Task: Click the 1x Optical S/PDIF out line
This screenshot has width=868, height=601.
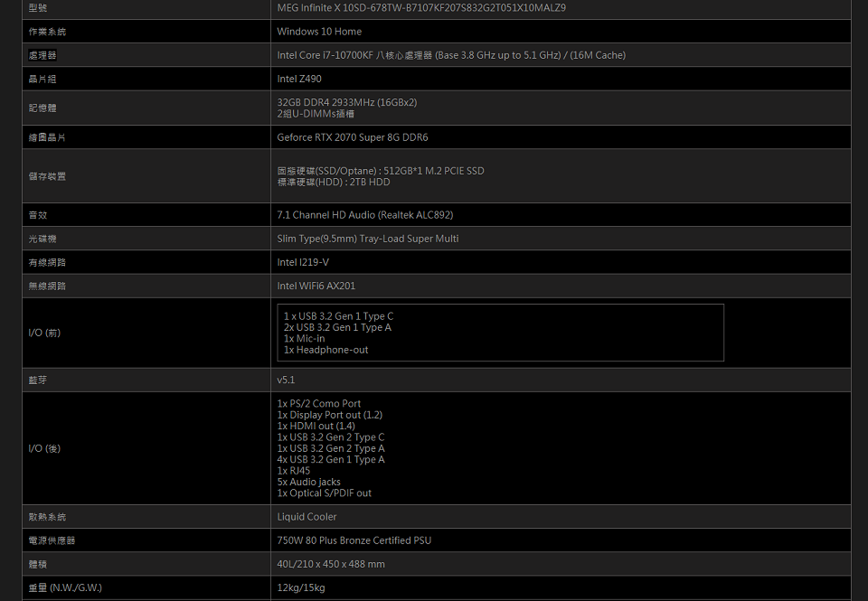Action: tap(325, 493)
